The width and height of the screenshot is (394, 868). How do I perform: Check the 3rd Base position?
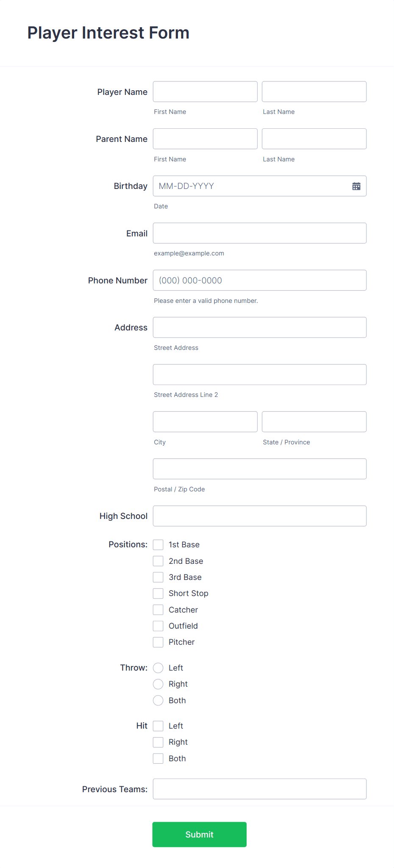[x=158, y=577]
